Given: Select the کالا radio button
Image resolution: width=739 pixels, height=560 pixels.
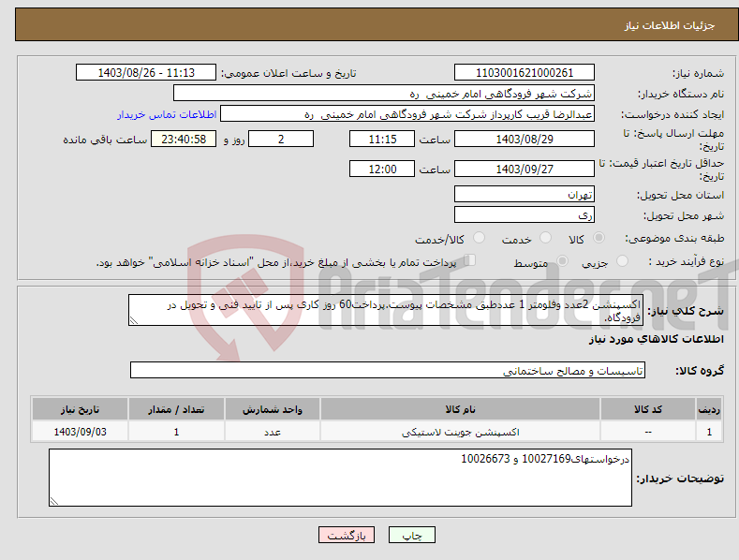Looking at the screenshot, I should (x=599, y=238).
